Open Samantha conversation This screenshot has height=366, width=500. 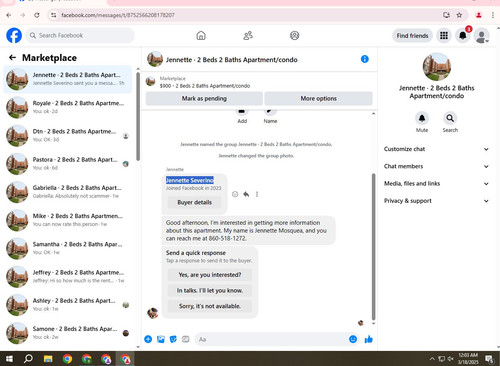tap(68, 248)
